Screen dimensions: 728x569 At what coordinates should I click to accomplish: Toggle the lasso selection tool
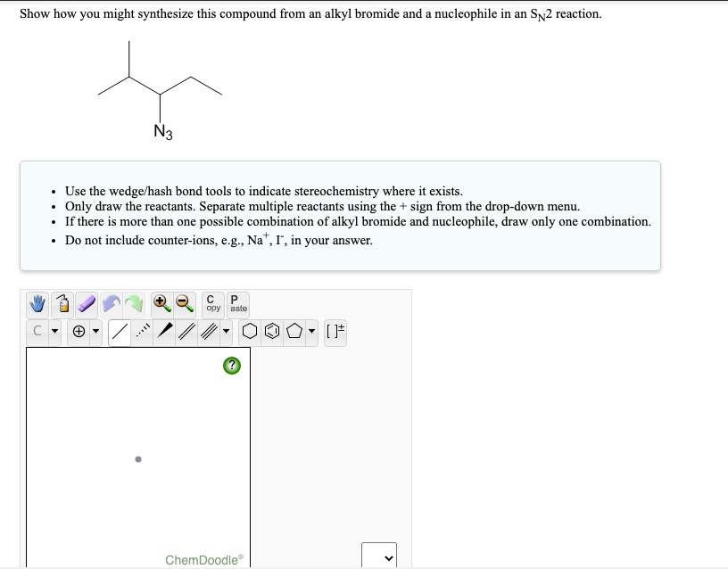pyautogui.click(x=61, y=306)
